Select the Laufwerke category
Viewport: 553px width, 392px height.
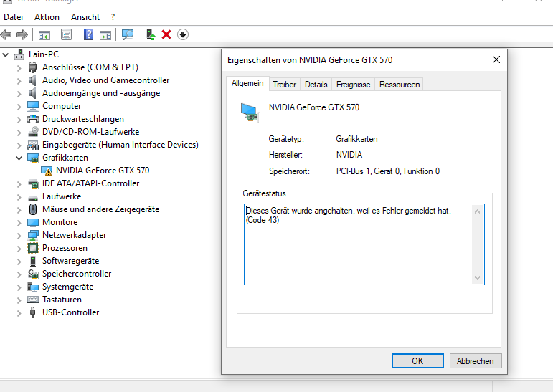[x=62, y=196]
